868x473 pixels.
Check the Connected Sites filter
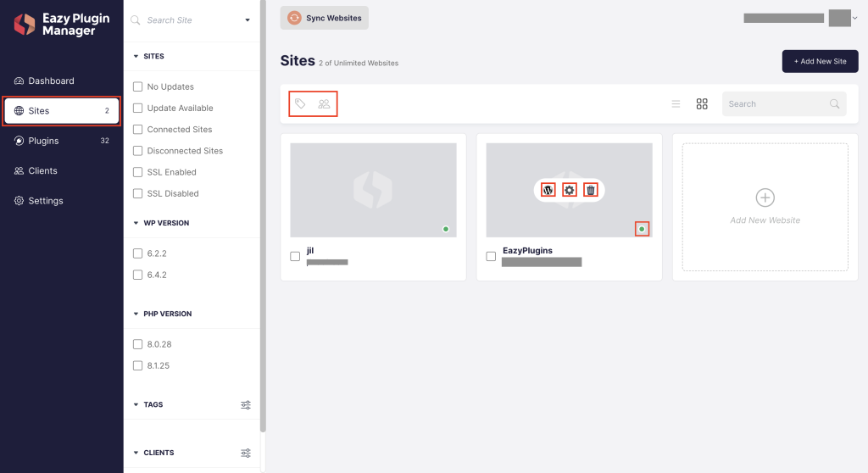coord(138,129)
